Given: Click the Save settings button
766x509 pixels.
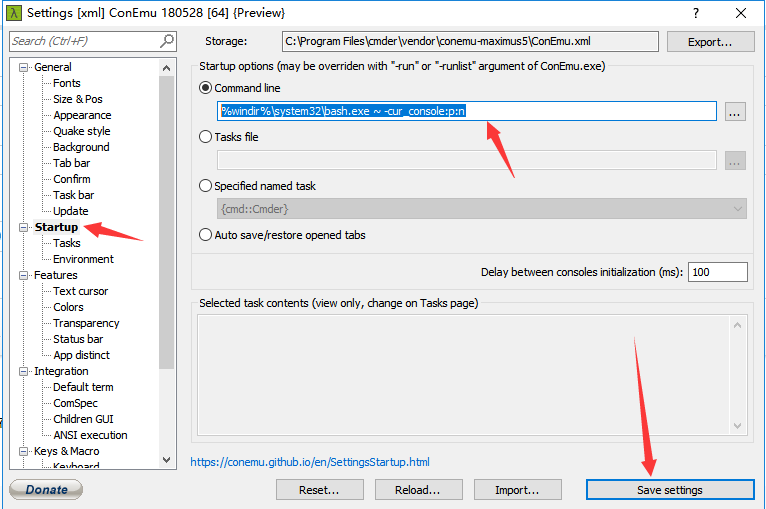Looking at the screenshot, I should click(669, 490).
